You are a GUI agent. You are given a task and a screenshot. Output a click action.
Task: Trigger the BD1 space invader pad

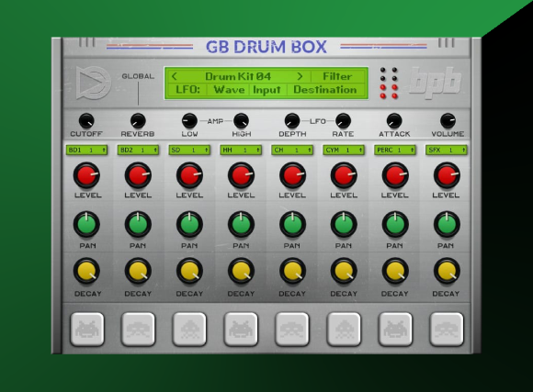[87, 330]
